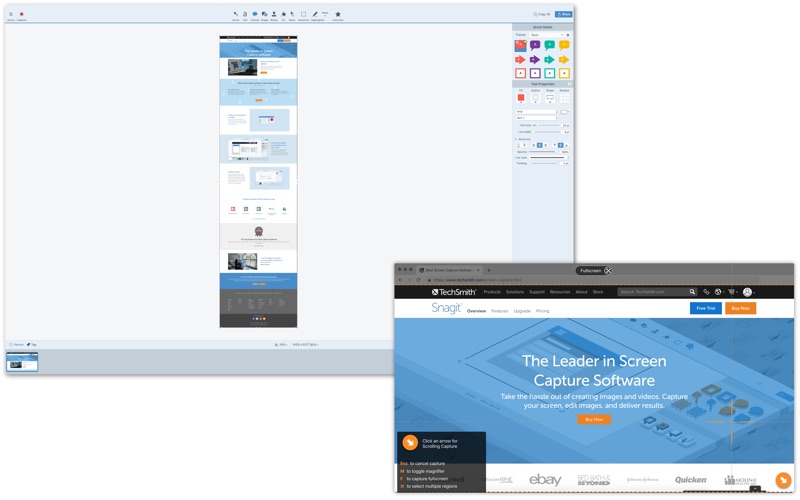Open the font family dropdown
The width and height of the screenshot is (800, 500).
click(536, 112)
